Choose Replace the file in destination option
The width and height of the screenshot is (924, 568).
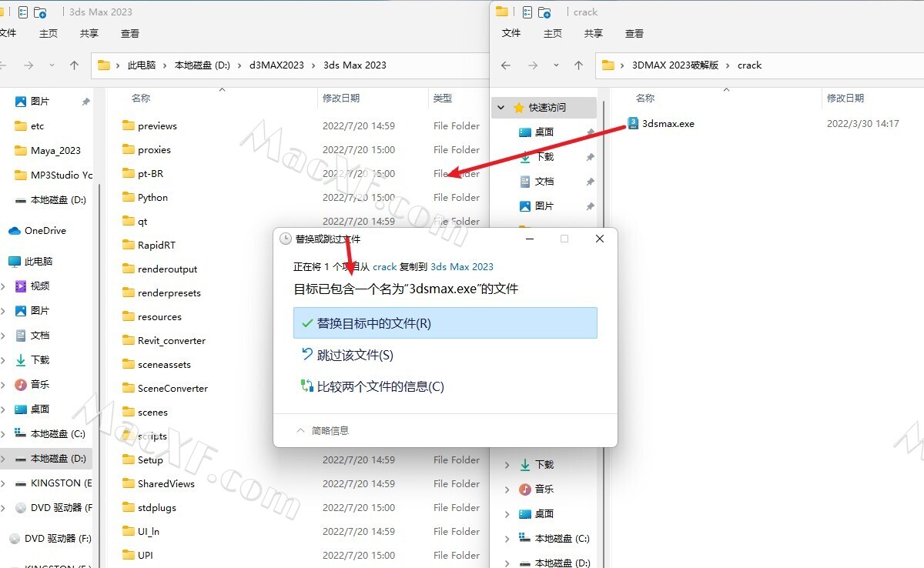445,323
